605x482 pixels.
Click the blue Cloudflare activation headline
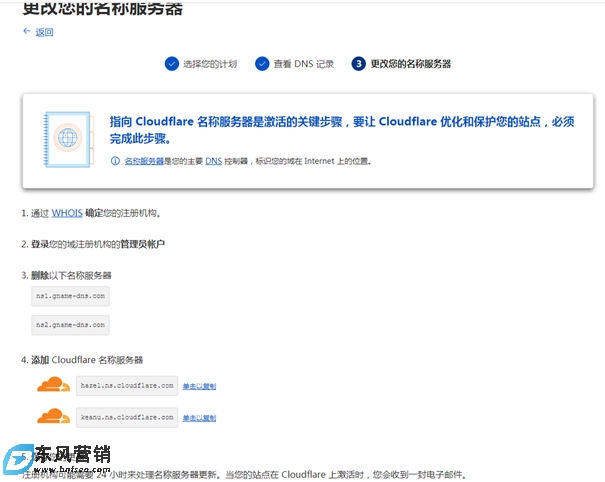pyautogui.click(x=342, y=130)
